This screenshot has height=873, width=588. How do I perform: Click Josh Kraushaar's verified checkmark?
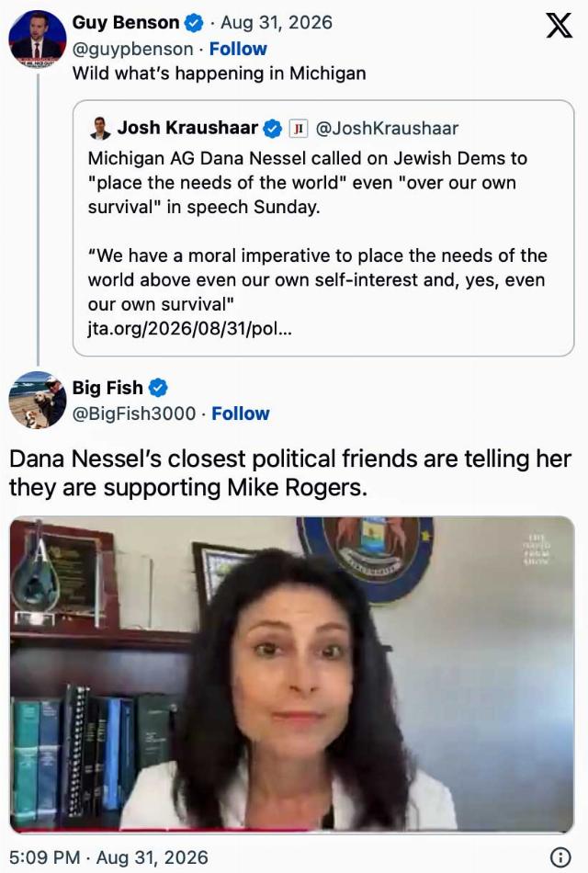click(272, 128)
